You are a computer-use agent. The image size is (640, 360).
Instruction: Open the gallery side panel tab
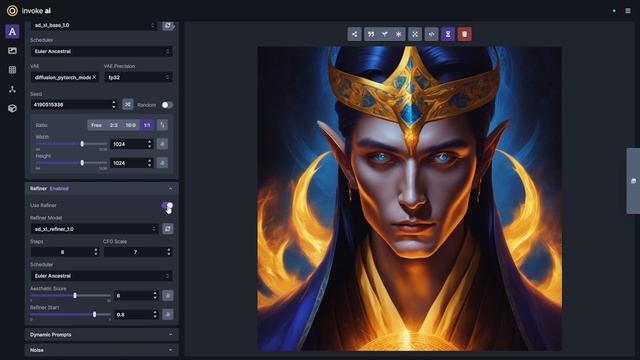coord(633,181)
